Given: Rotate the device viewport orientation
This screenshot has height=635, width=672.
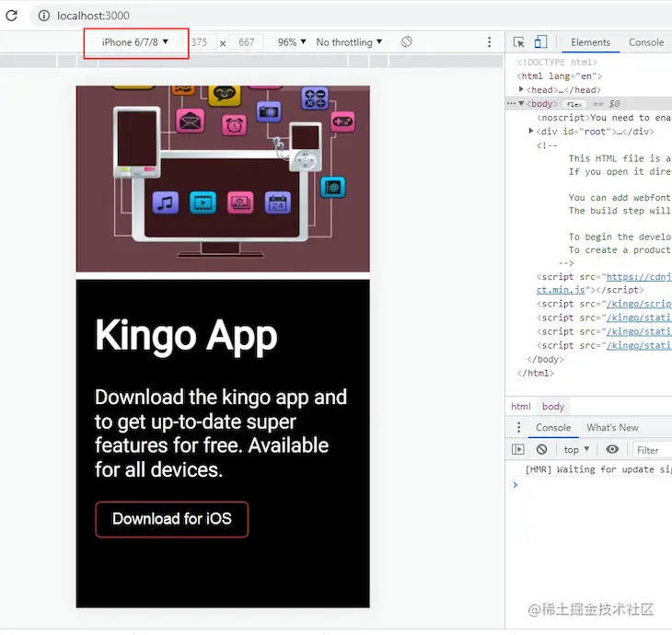Looking at the screenshot, I should tap(407, 42).
